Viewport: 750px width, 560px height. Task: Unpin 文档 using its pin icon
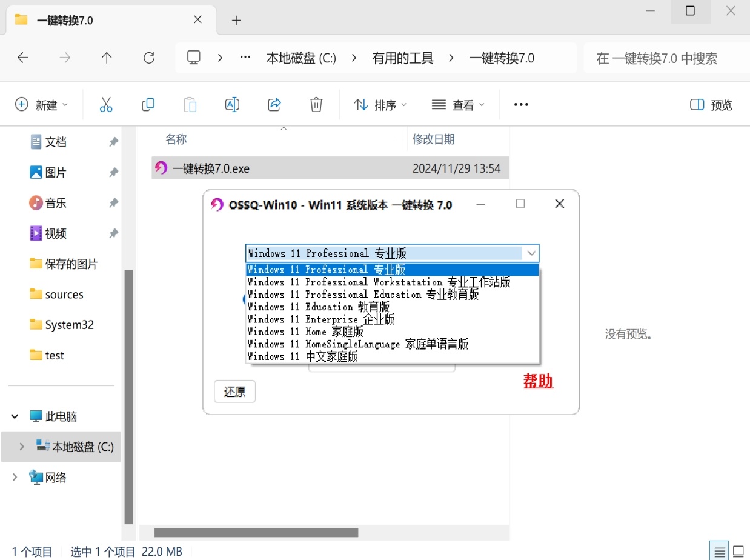[x=113, y=142]
